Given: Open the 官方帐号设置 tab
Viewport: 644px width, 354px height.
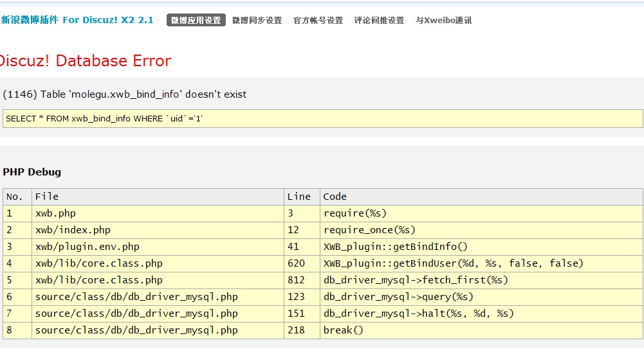Looking at the screenshot, I should (318, 20).
